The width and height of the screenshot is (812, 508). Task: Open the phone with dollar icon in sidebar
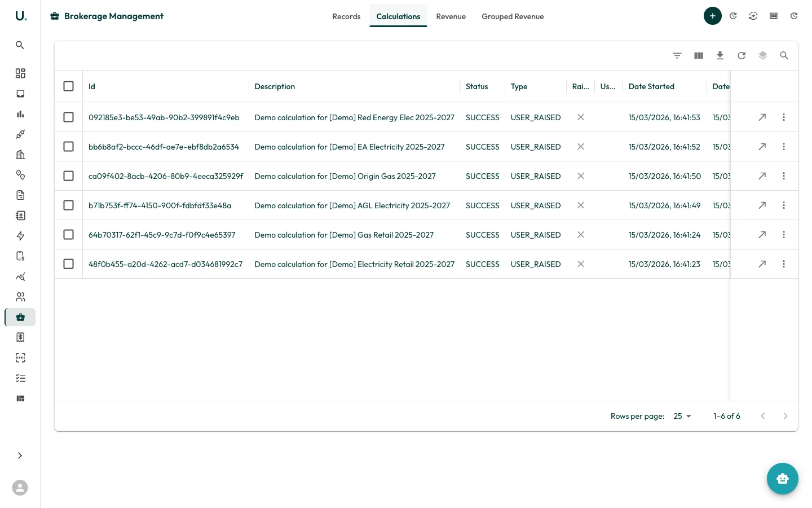pyautogui.click(x=20, y=256)
